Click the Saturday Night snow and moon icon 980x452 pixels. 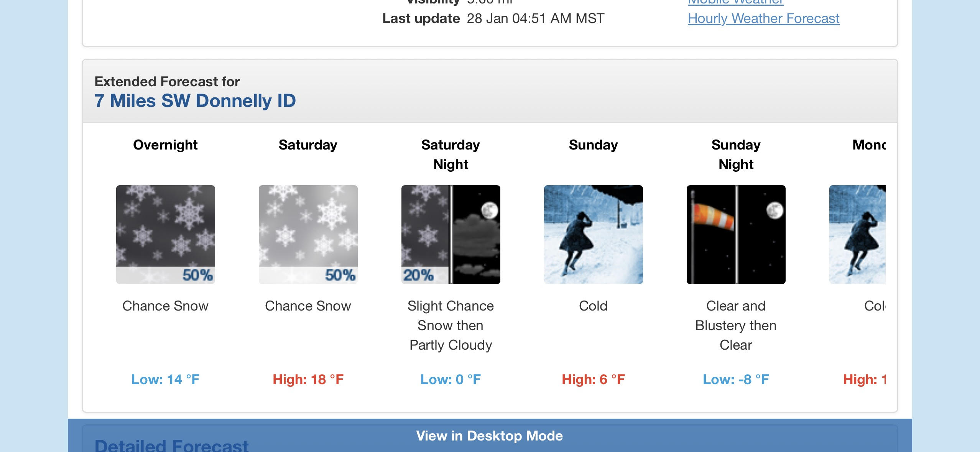click(451, 234)
